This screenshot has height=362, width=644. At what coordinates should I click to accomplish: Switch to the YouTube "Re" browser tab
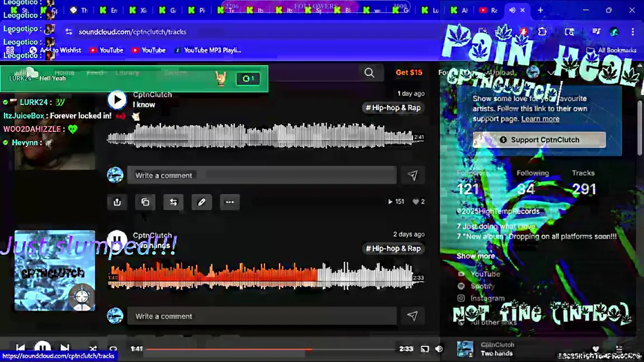tap(488, 10)
